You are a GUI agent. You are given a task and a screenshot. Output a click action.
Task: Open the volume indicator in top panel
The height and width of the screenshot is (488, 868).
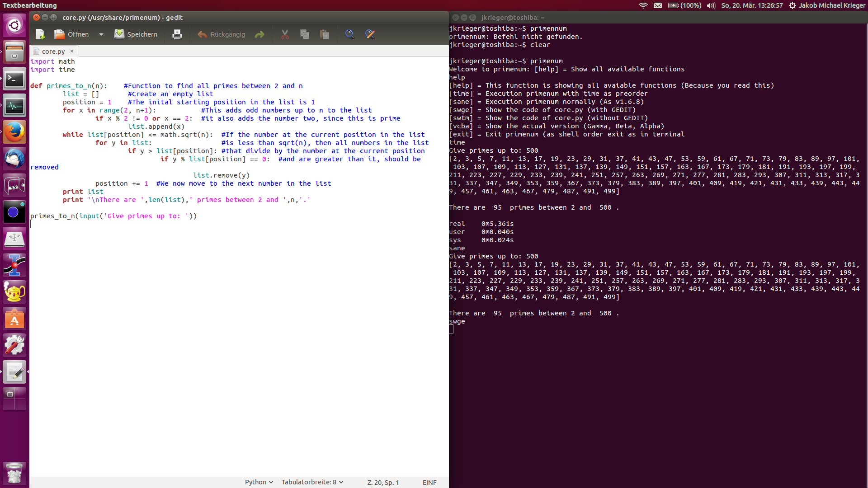[711, 5]
